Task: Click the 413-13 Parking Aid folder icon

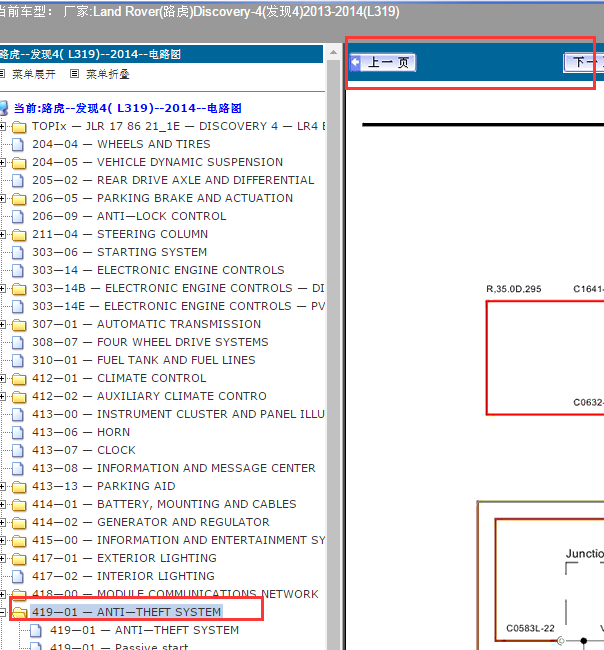Action: (x=19, y=487)
